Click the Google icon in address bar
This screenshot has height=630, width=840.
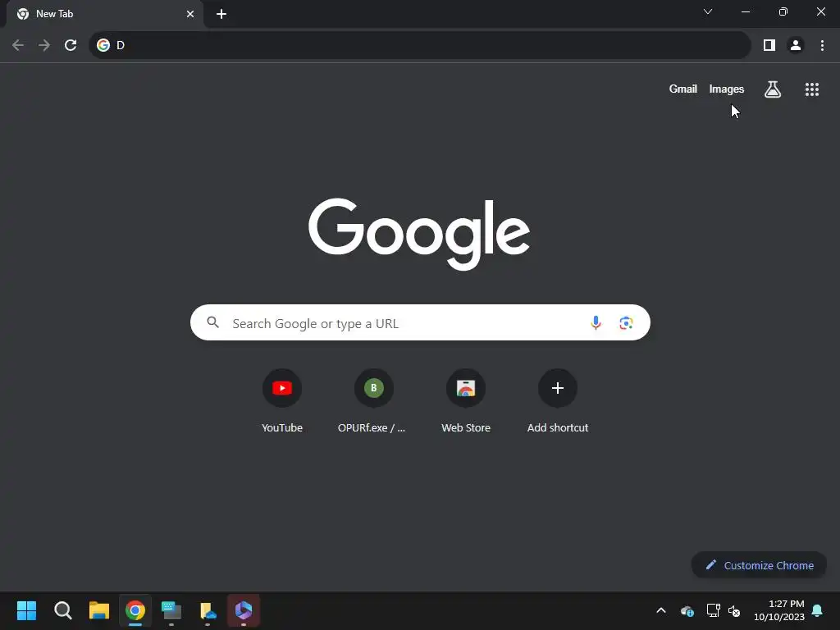[x=103, y=45]
